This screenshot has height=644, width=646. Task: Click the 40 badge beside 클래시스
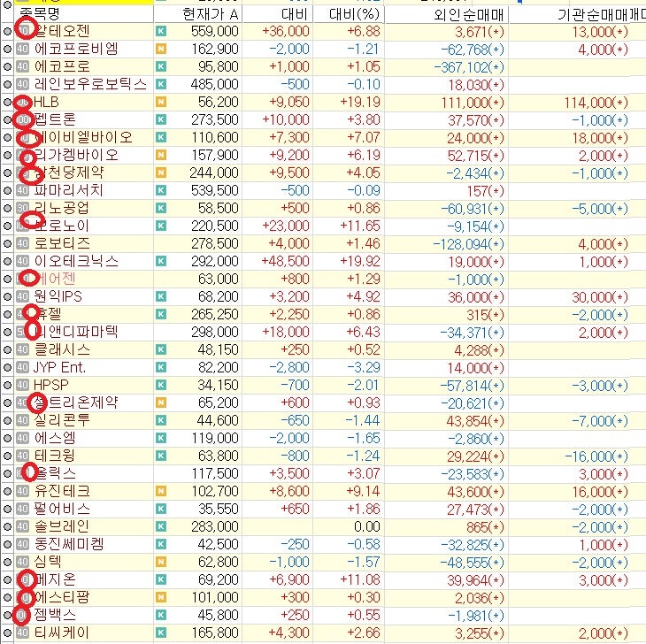[22, 349]
